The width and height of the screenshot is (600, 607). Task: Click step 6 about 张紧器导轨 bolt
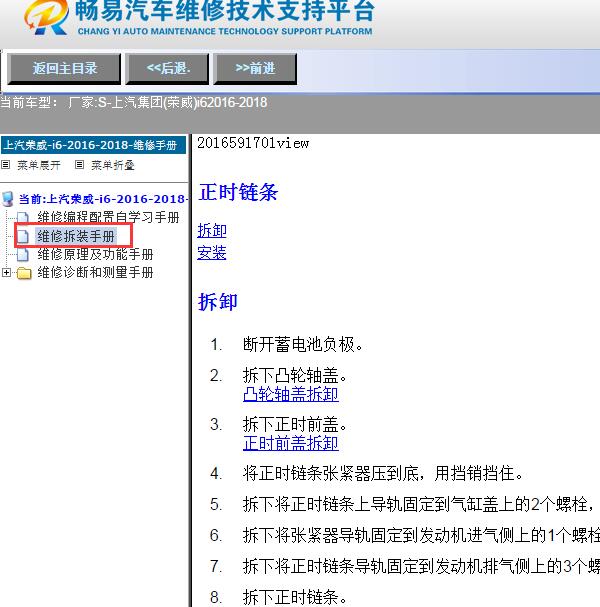pyautogui.click(x=422, y=535)
